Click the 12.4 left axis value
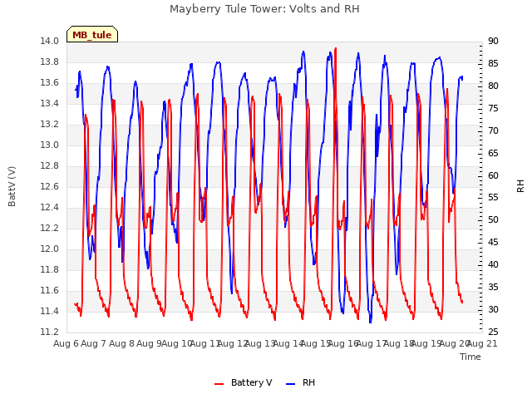The image size is (532, 399). pos(50,207)
